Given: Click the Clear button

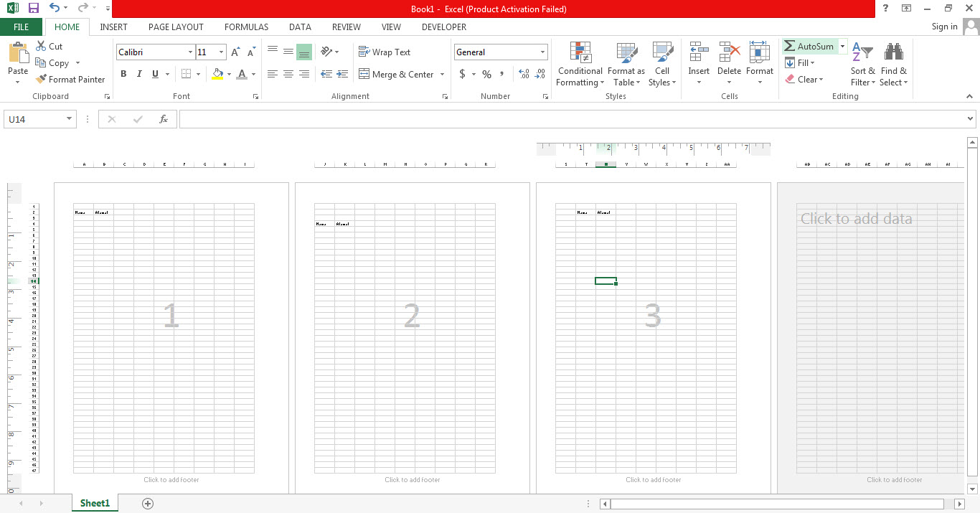Looking at the screenshot, I should (x=804, y=80).
